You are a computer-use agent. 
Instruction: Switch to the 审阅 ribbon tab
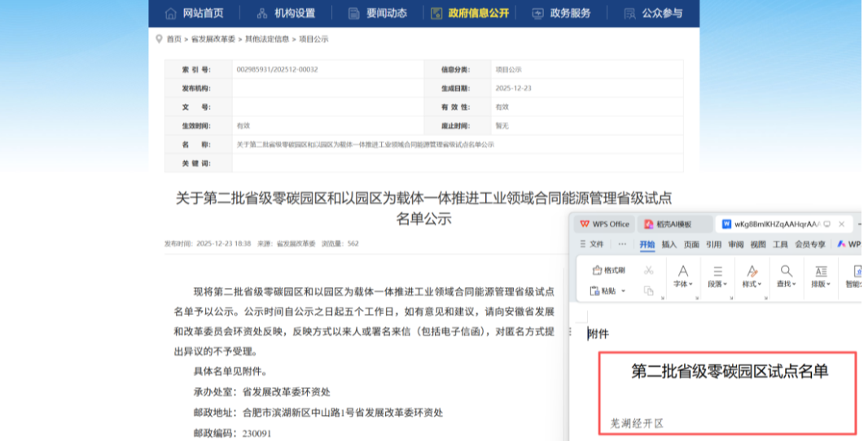pos(736,245)
